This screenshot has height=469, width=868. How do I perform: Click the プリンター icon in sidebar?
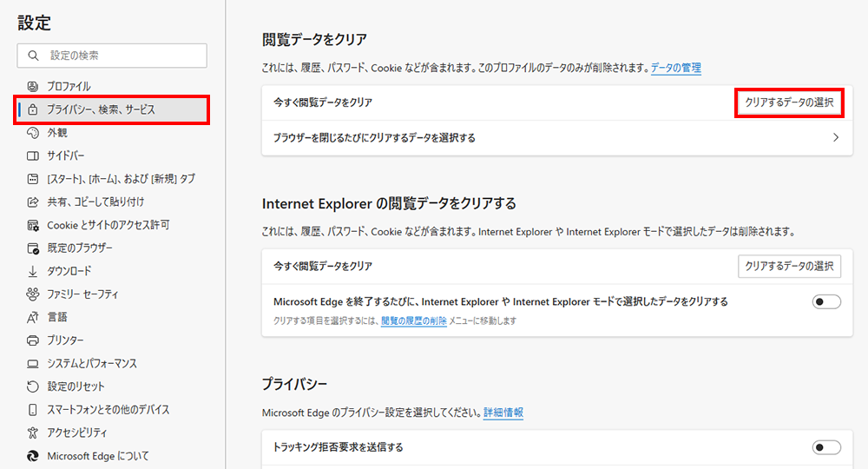pyautogui.click(x=33, y=340)
